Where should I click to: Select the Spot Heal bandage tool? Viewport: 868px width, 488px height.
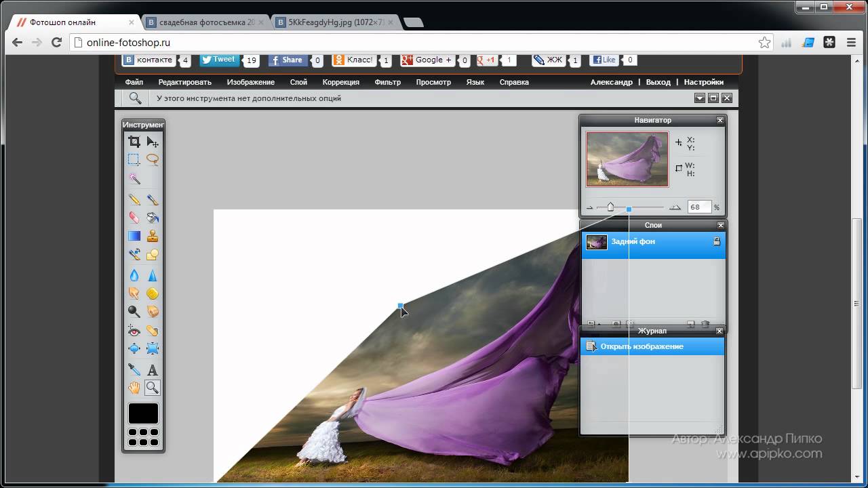(153, 331)
